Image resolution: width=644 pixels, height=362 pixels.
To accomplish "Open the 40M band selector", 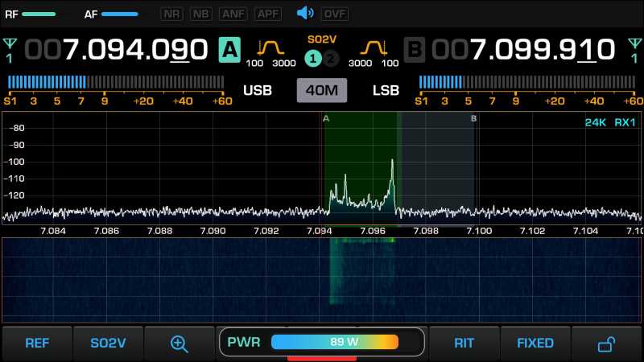I will coord(321,90).
